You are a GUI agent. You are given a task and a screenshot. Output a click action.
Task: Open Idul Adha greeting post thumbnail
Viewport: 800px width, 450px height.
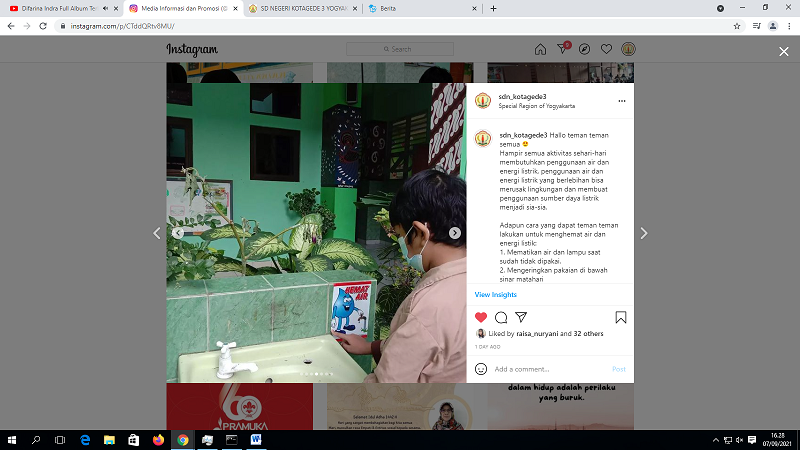[400, 407]
